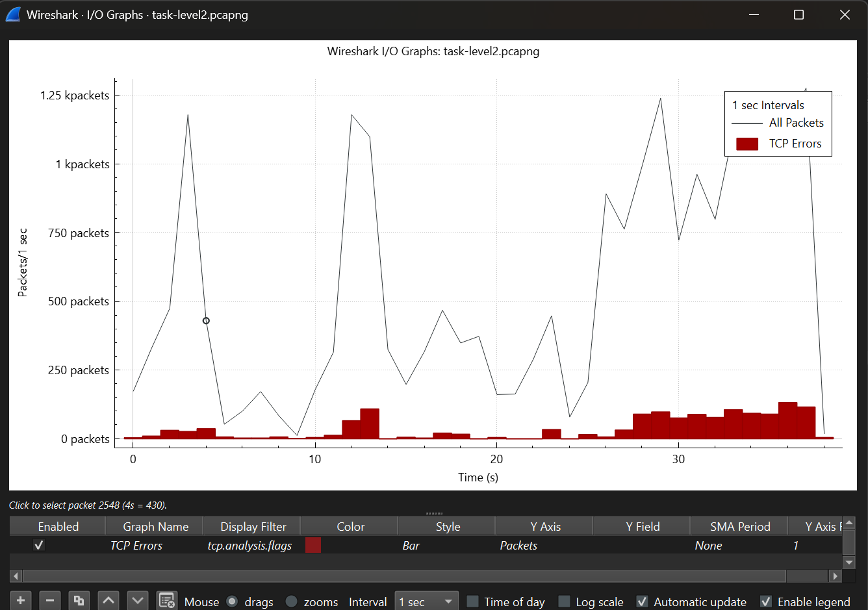Viewport: 868px width, 610px height.
Task: Duplicate the selected graph
Action: click(x=79, y=600)
